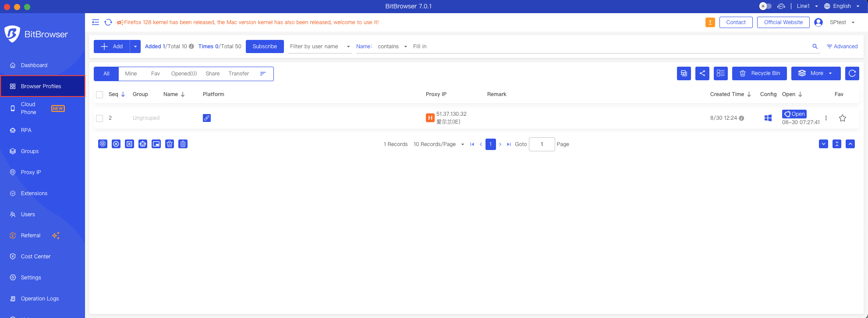Screen dimensions: 868x318
Task: Click the info icon next to 8/30 12:24
Action: (741, 118)
